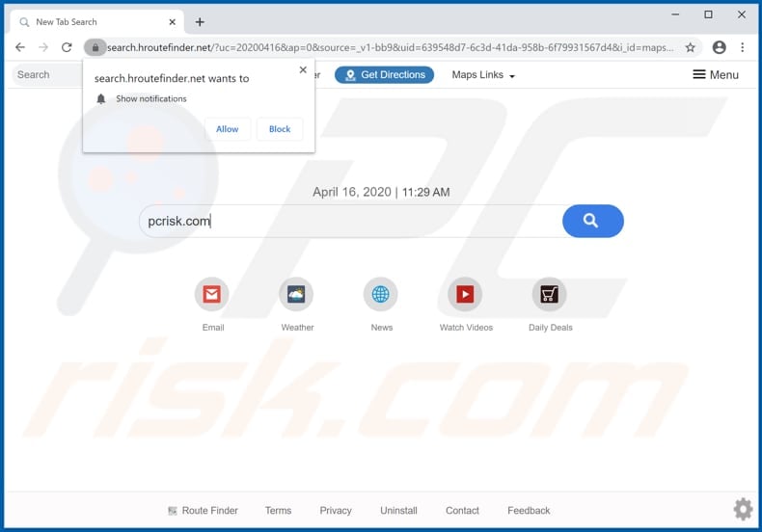Expand the Maps Links dropdown
This screenshot has width=762, height=532.
click(483, 75)
